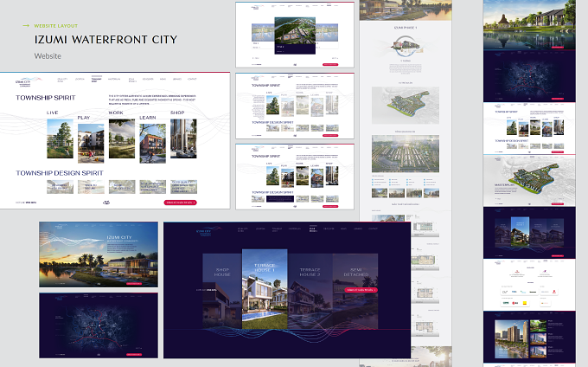Click the green arrow icon beside Website Layout
Image resolution: width=588 pixels, height=367 pixels.
tap(26, 25)
